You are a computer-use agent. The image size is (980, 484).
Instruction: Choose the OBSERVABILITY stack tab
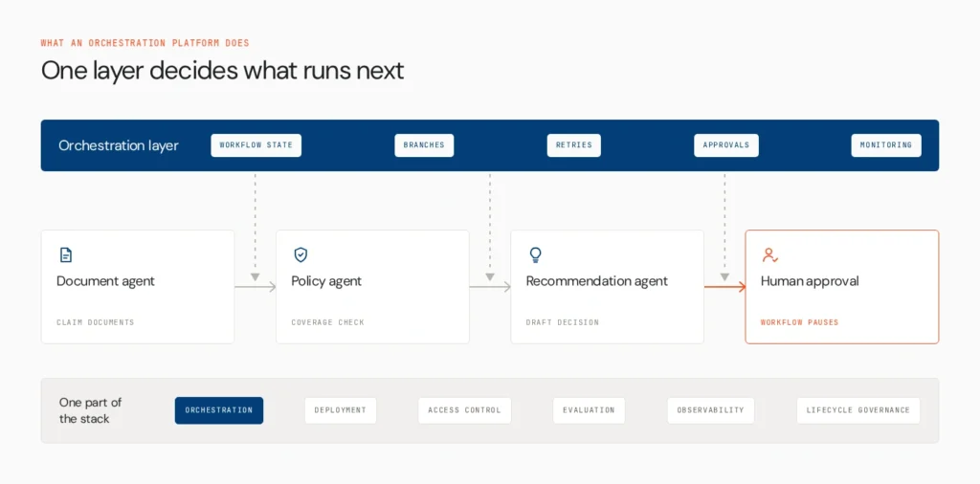[x=711, y=410]
